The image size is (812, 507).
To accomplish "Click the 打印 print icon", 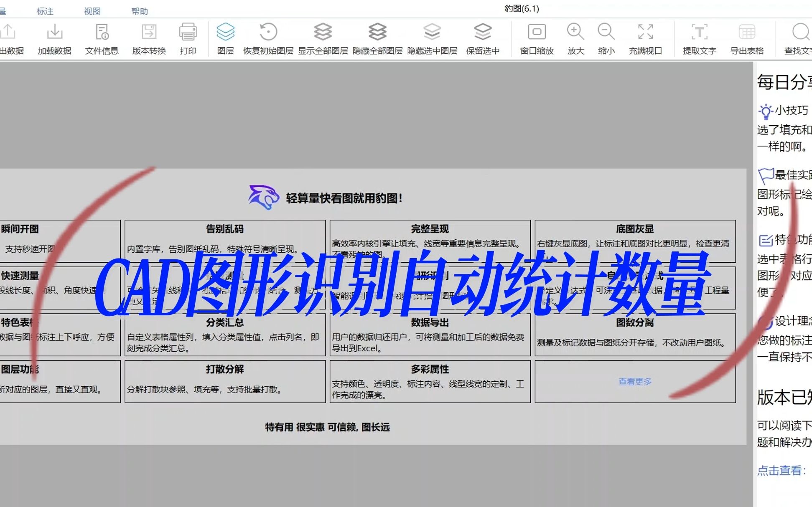I will coord(188,33).
